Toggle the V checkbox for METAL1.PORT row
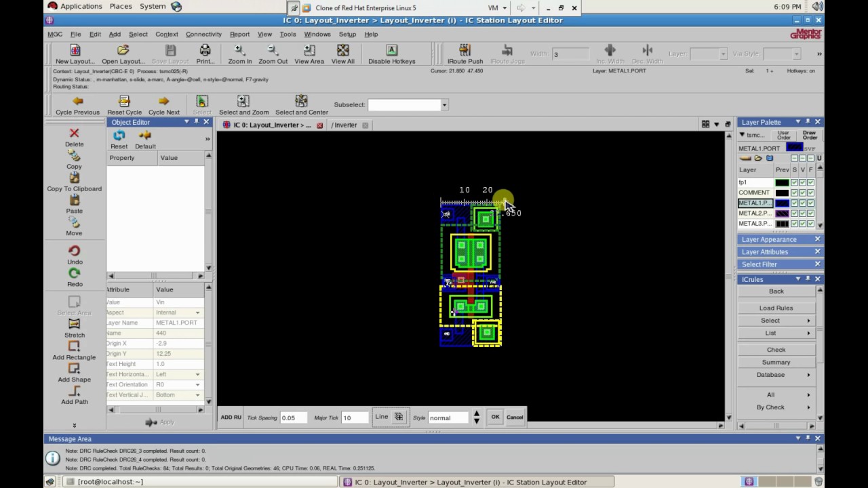 point(803,203)
